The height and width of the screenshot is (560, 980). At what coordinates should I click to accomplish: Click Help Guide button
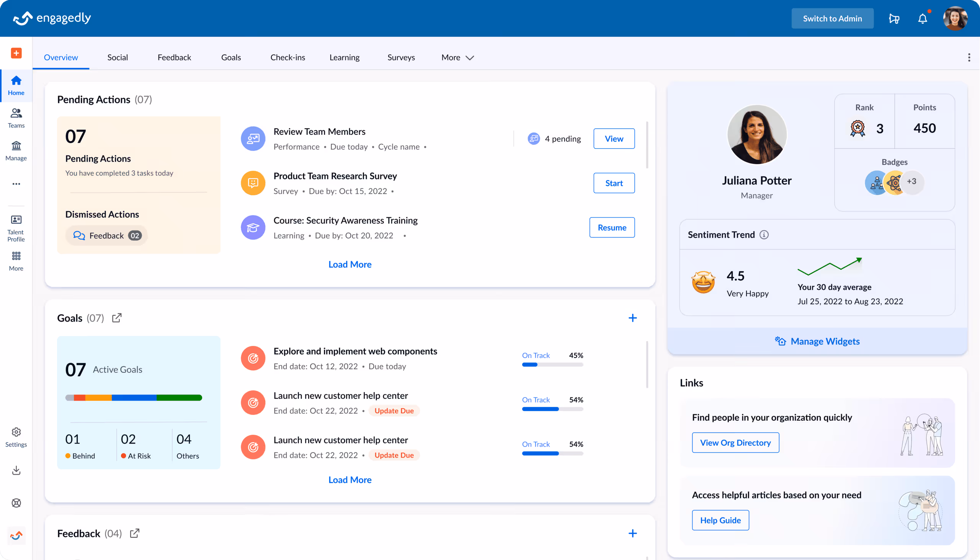point(720,520)
